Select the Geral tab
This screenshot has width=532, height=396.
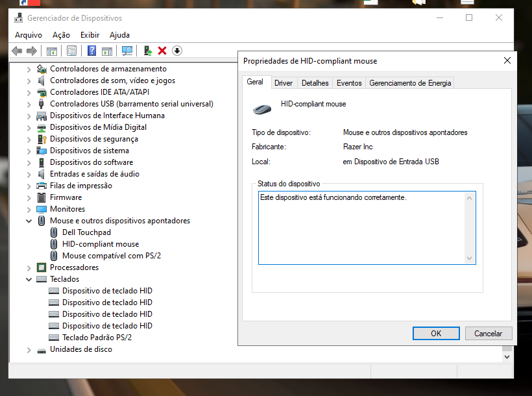point(255,82)
